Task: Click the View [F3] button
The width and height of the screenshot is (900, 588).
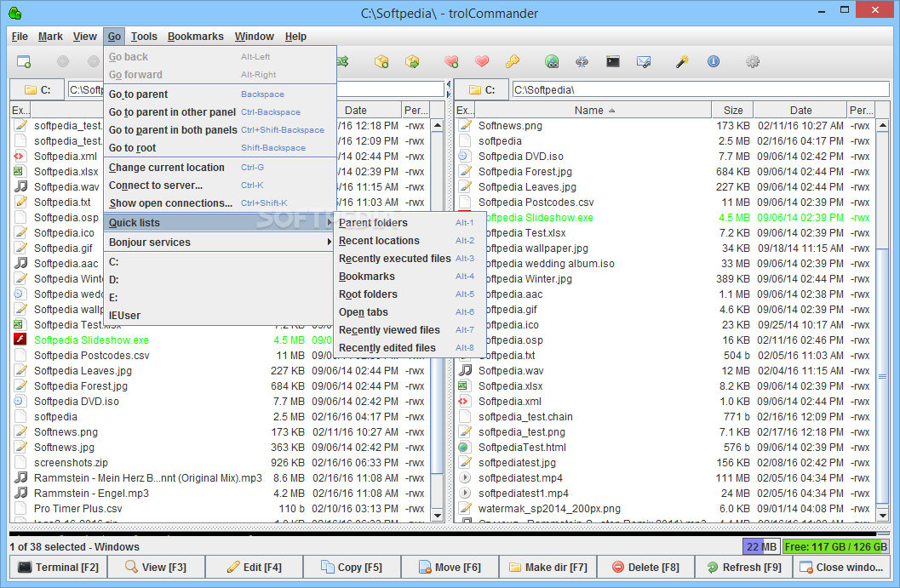Action: [x=156, y=568]
